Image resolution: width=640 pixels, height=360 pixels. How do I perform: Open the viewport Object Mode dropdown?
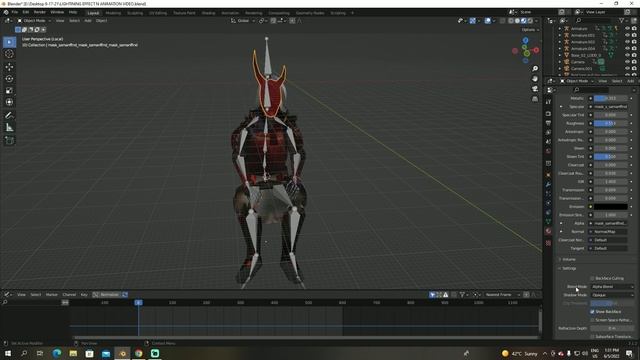[34, 20]
